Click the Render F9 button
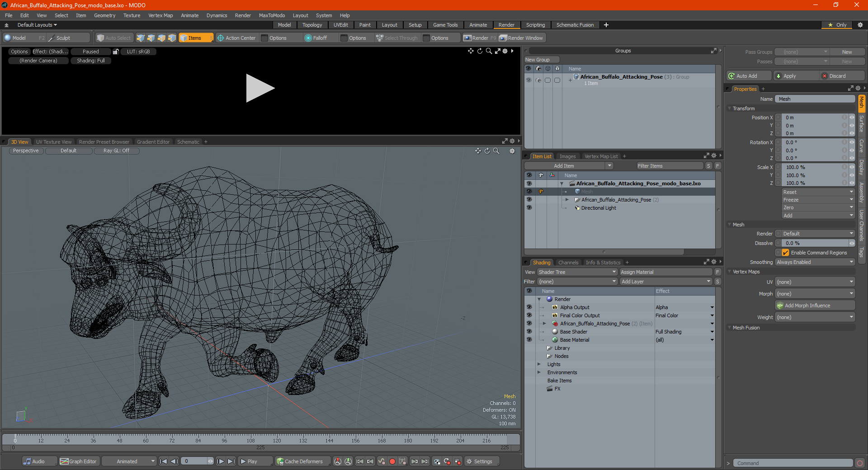This screenshot has height=470, width=868. [x=479, y=38]
